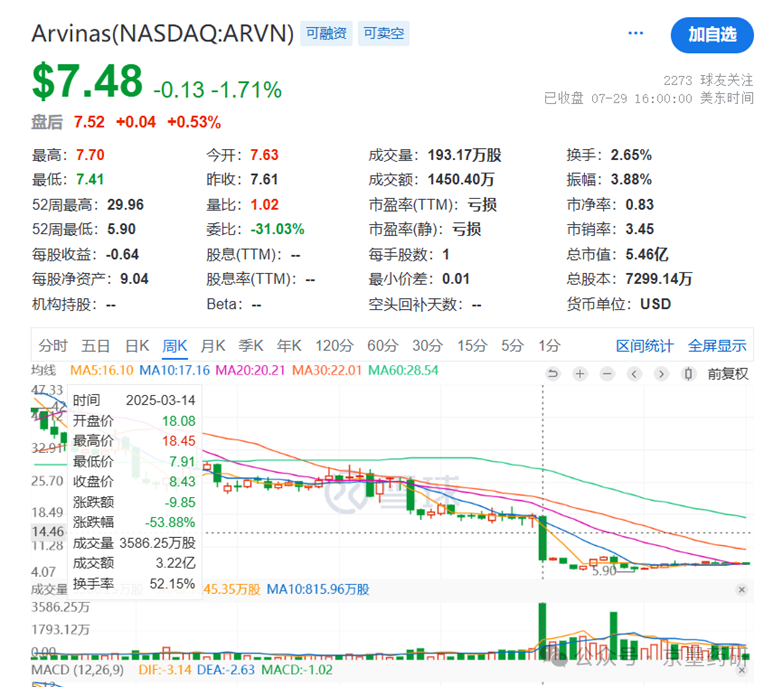Image resolution: width=773 pixels, height=687 pixels.
Task: Click the large green candlestick at crosshair
Action: point(542,538)
